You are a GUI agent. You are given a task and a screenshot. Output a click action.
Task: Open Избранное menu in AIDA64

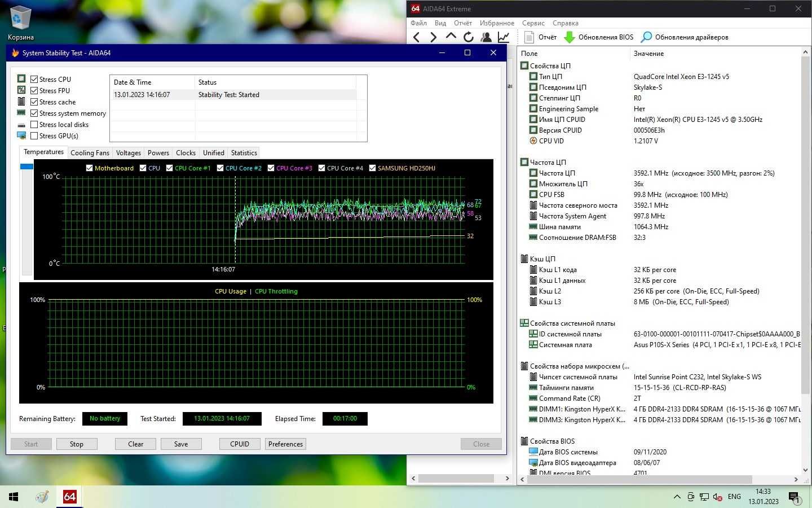497,23
